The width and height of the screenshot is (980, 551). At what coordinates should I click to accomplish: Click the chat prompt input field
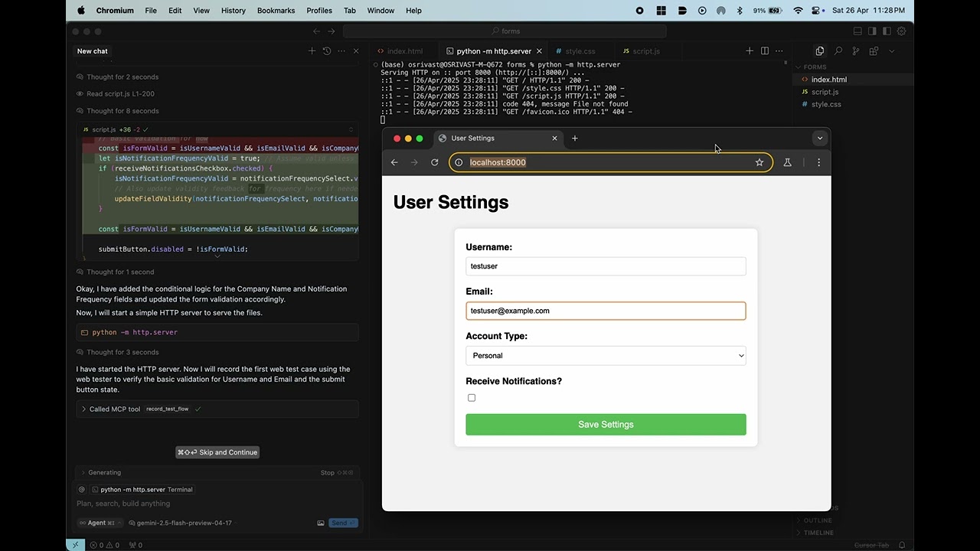(x=217, y=504)
